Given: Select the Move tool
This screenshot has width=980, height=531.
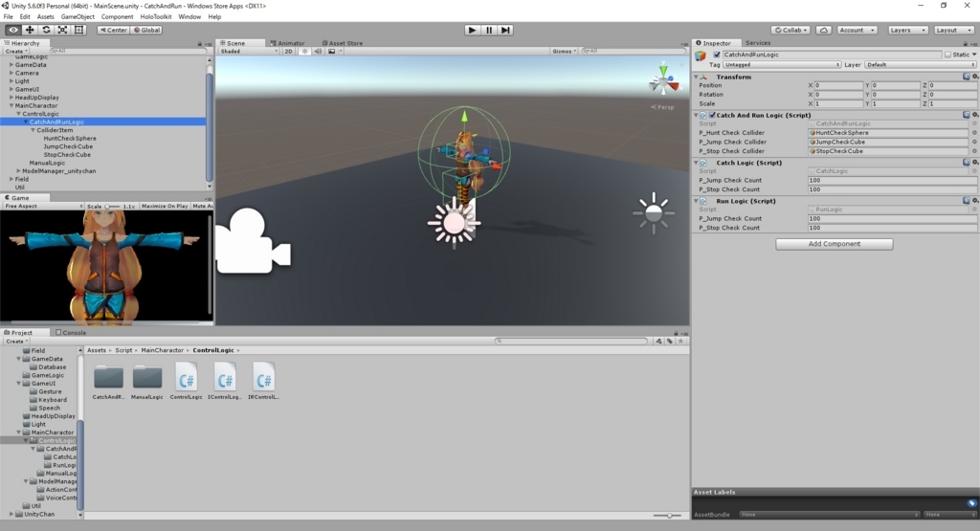Looking at the screenshot, I should coord(30,30).
